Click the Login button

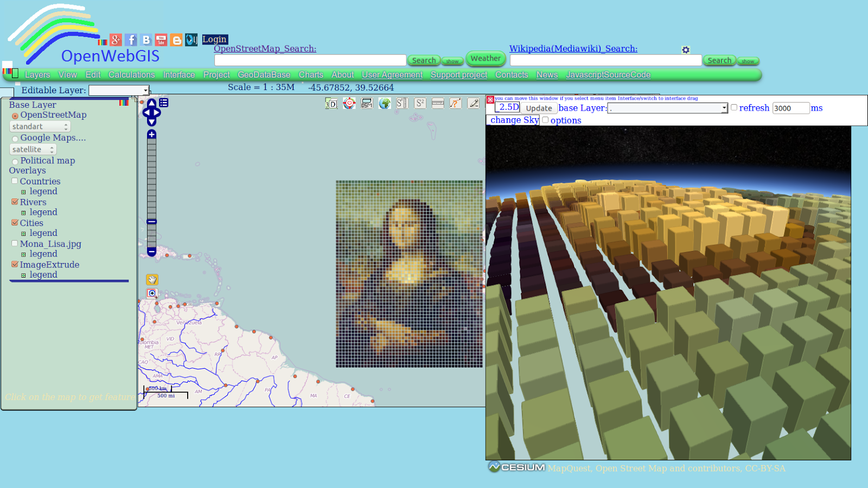coord(215,40)
